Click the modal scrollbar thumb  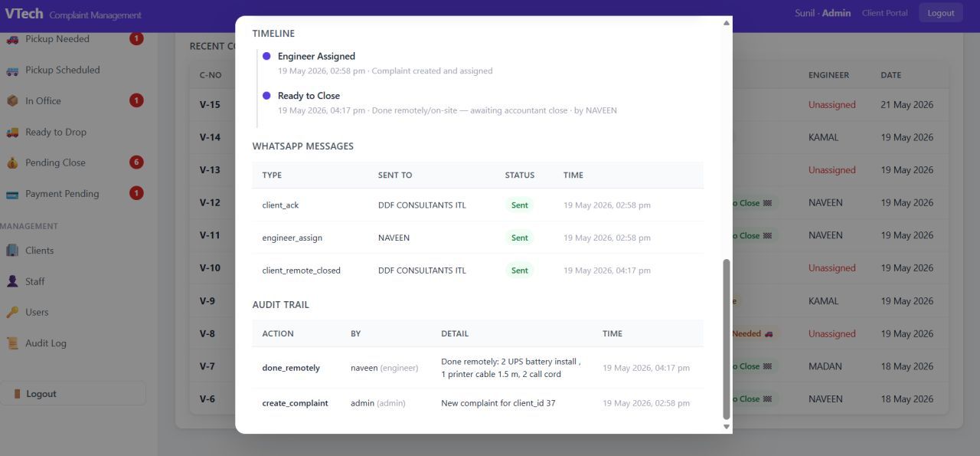tap(727, 340)
